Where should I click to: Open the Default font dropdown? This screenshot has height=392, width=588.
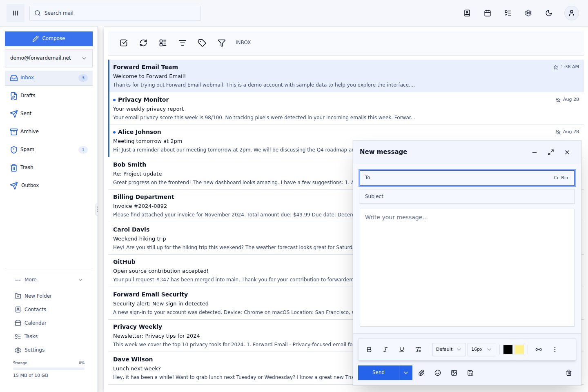pyautogui.click(x=449, y=350)
